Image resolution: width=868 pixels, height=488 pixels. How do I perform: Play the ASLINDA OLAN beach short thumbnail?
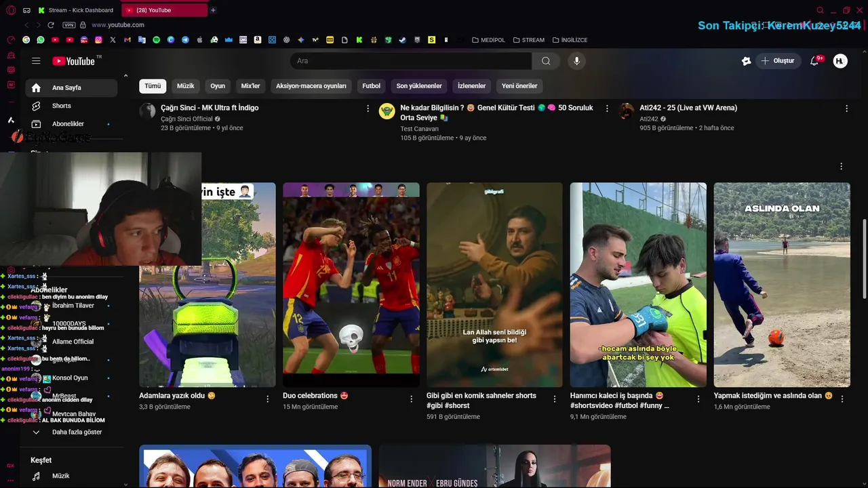click(x=782, y=285)
